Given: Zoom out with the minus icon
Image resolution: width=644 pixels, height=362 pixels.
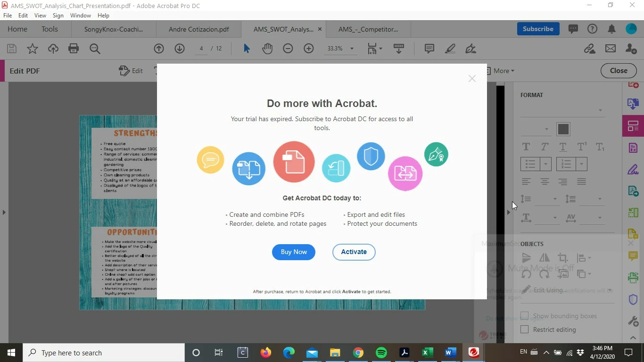Looking at the screenshot, I should [288, 49].
